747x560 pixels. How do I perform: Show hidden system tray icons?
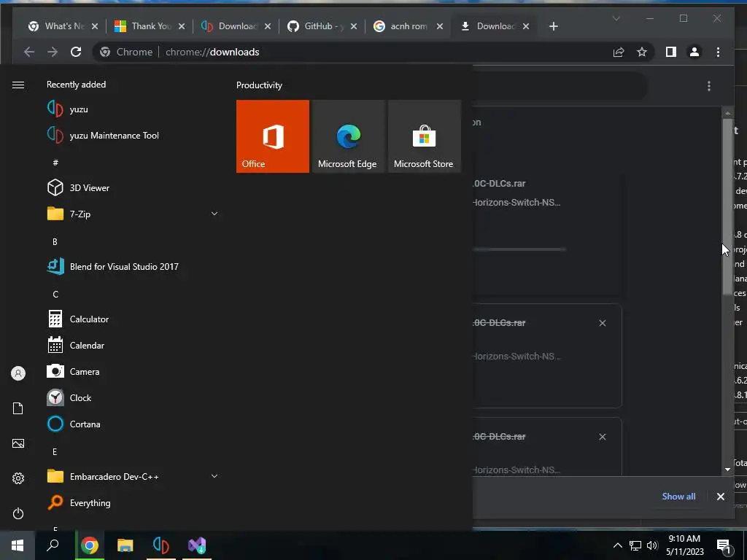[617, 545]
